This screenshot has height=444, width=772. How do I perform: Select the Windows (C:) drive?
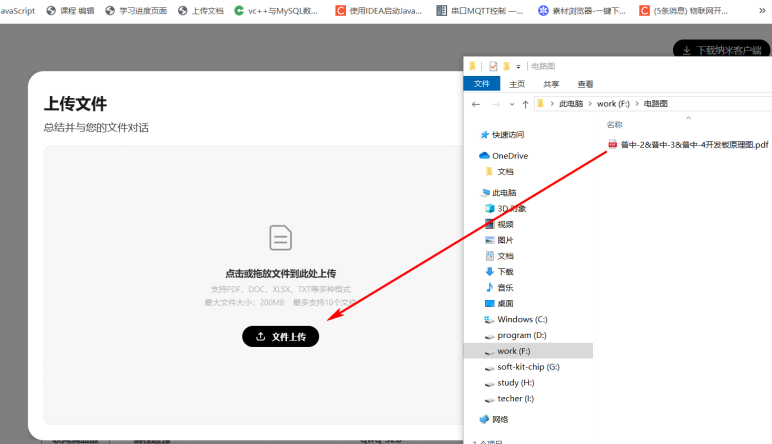tap(521, 320)
